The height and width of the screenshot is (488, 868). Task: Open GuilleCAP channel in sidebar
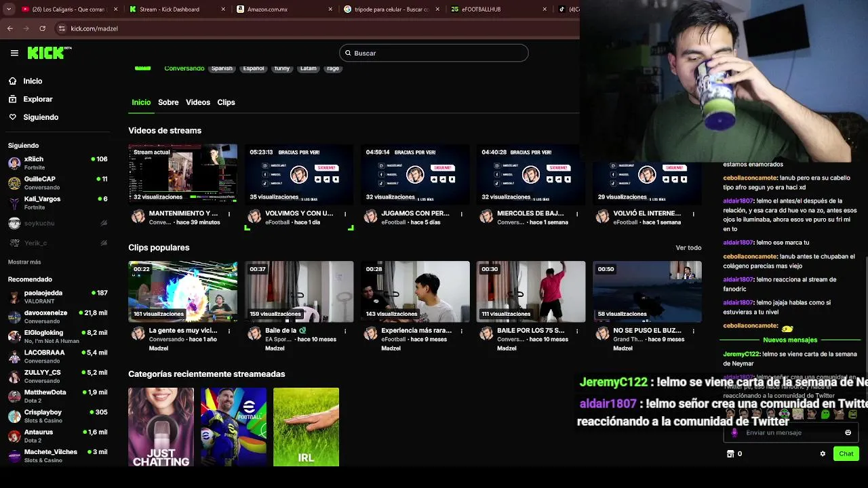(x=58, y=183)
